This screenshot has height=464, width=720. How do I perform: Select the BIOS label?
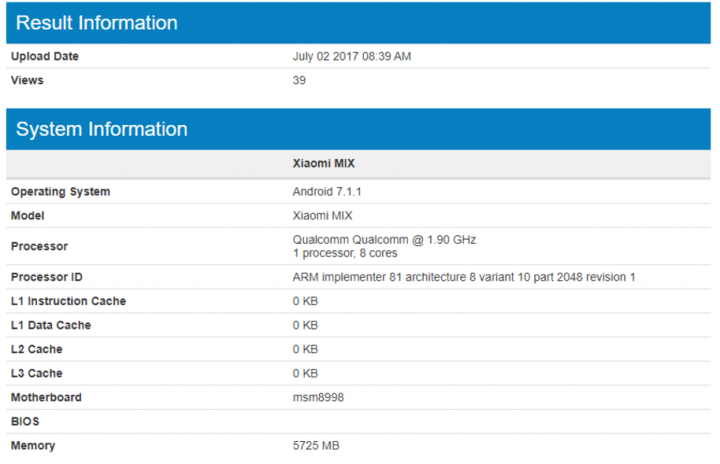pyautogui.click(x=25, y=421)
